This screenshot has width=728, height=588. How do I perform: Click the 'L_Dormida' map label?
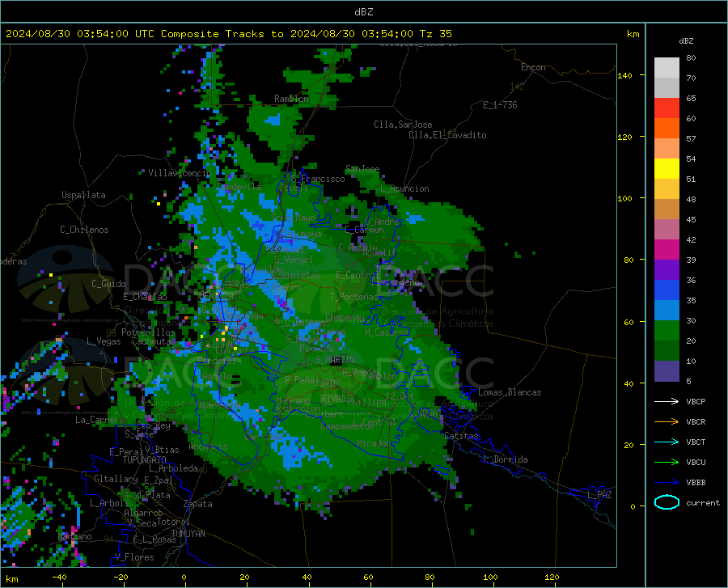[505, 459]
